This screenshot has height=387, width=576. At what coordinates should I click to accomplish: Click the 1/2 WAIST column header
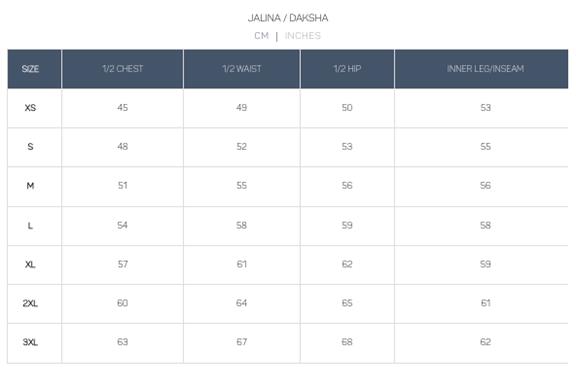click(x=242, y=69)
